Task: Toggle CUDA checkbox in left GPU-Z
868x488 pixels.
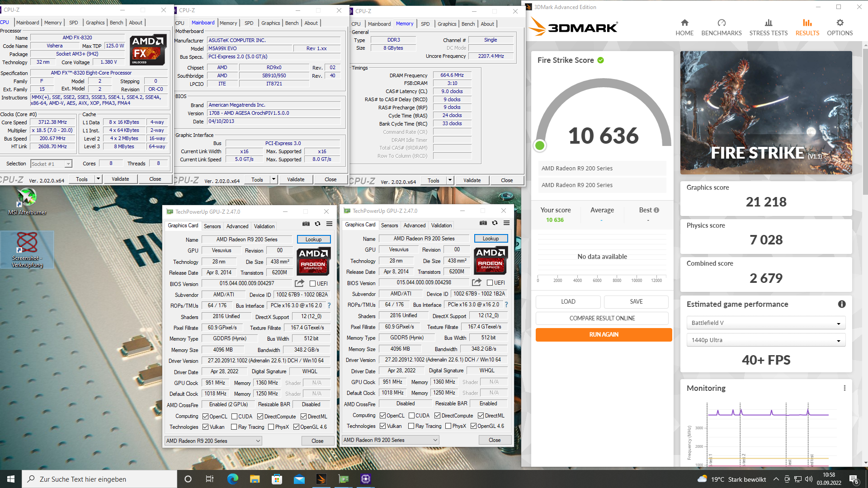Action: point(235,417)
